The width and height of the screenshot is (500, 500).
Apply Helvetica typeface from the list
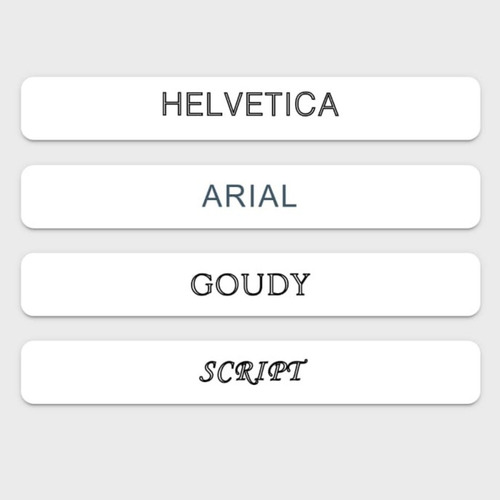tap(250, 108)
